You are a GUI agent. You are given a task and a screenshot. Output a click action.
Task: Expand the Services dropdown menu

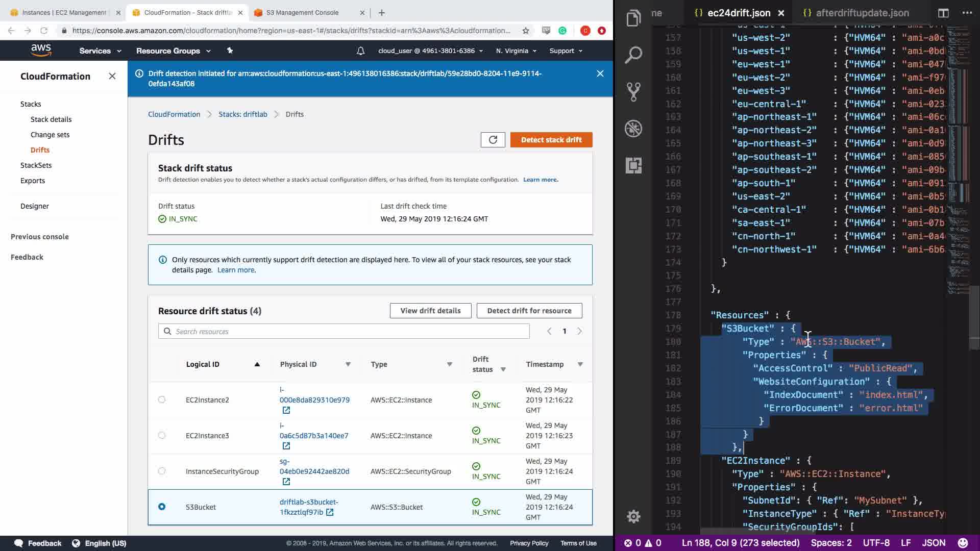[100, 51]
